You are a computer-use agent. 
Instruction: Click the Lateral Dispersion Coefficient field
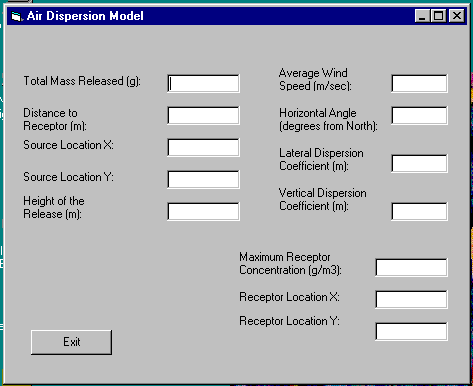[x=419, y=163]
